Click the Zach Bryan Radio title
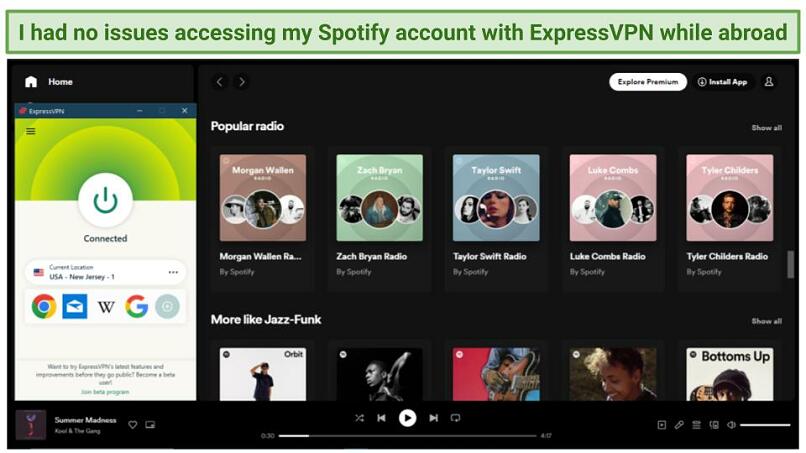The image size is (806, 453). (371, 256)
